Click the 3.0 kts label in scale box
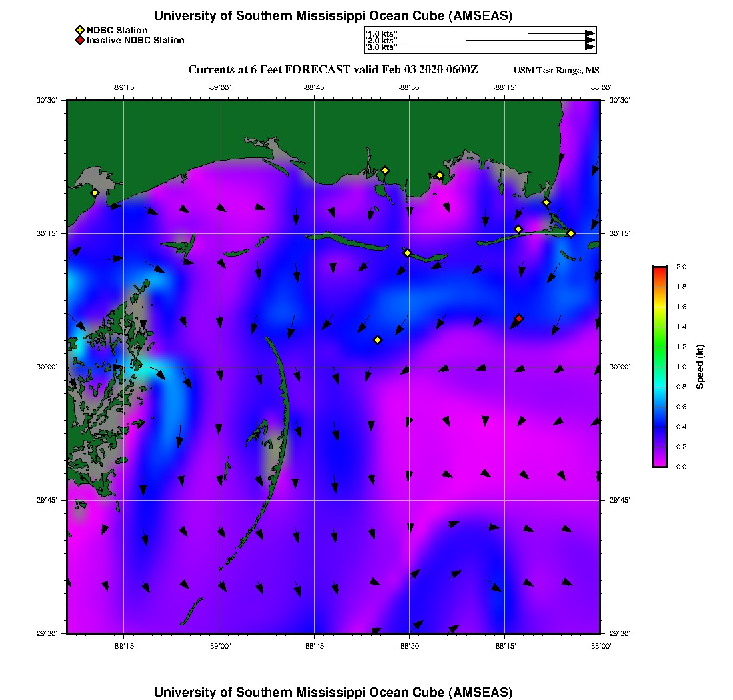The height and width of the screenshot is (700, 733). tap(382, 47)
